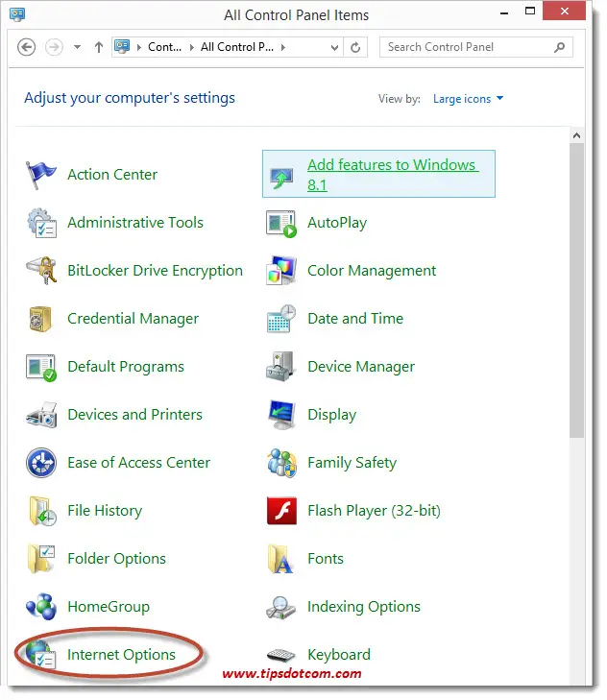Screen dimensions: 607x700
Task: Open the Fonts folder icon
Action: click(x=280, y=559)
